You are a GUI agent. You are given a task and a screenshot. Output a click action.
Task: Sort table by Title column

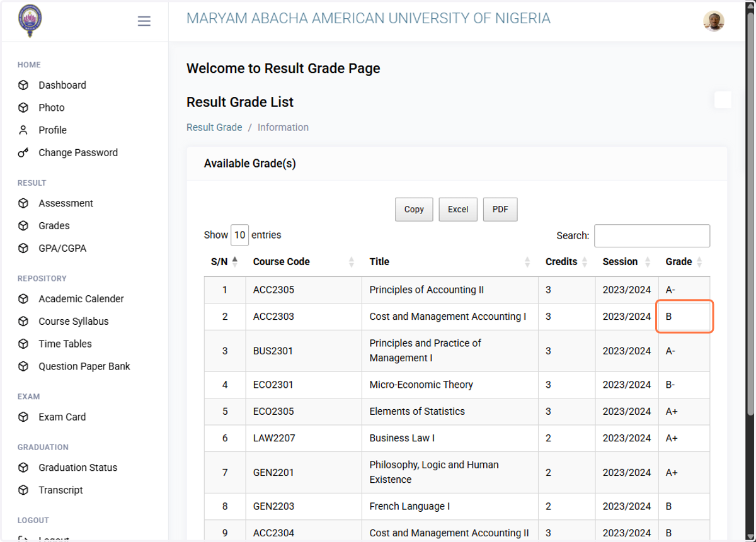pos(450,262)
